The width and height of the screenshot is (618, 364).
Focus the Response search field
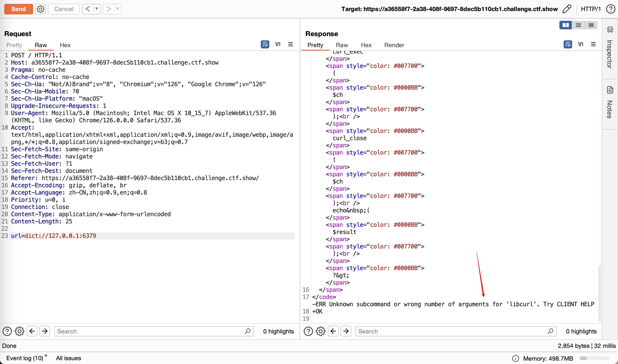(456, 331)
